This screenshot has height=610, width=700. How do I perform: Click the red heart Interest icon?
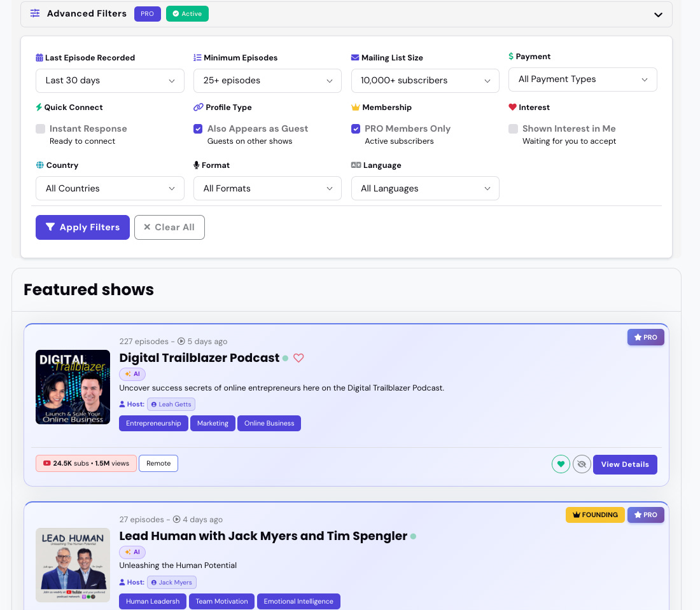click(x=512, y=107)
